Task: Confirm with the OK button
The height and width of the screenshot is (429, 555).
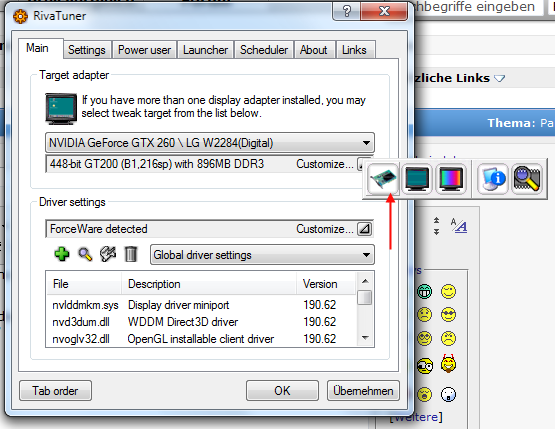Action: 282,391
